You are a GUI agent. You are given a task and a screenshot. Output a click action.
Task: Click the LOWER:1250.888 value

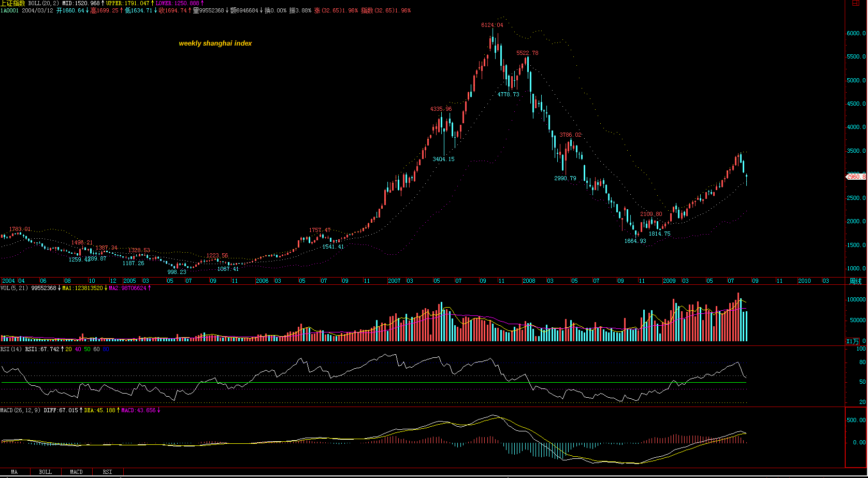[177, 3]
